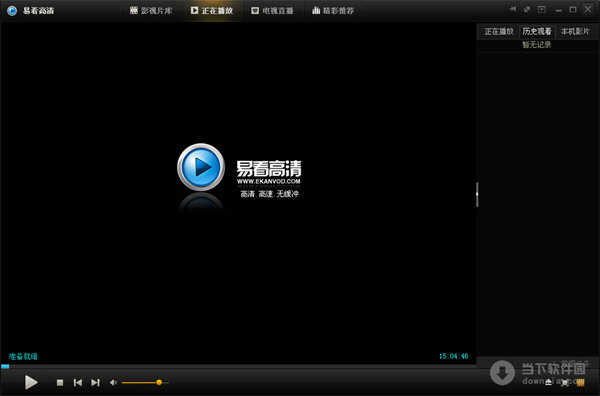Click the big blue play logo in center
The image size is (600, 396).
point(201,167)
